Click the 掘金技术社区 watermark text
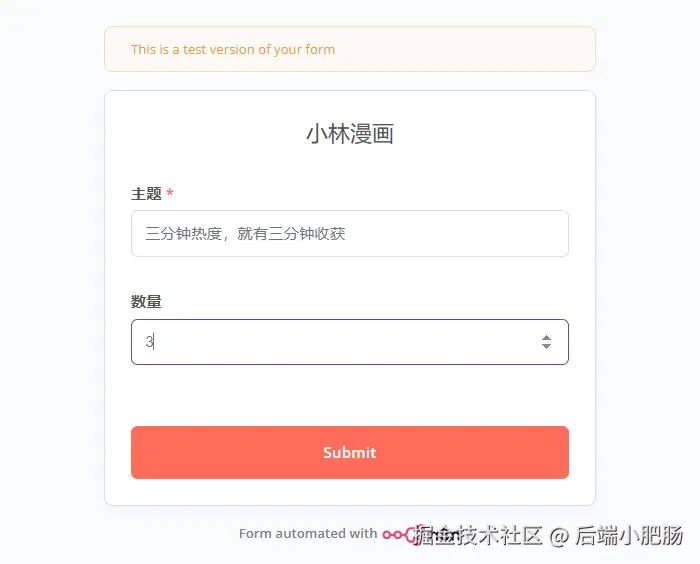 [x=480, y=535]
